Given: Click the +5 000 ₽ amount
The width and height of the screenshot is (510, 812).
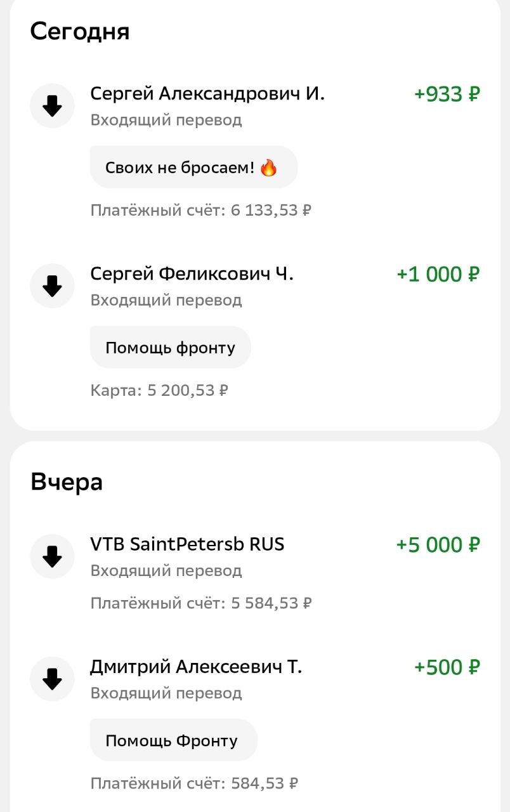Looking at the screenshot, I should point(438,545).
